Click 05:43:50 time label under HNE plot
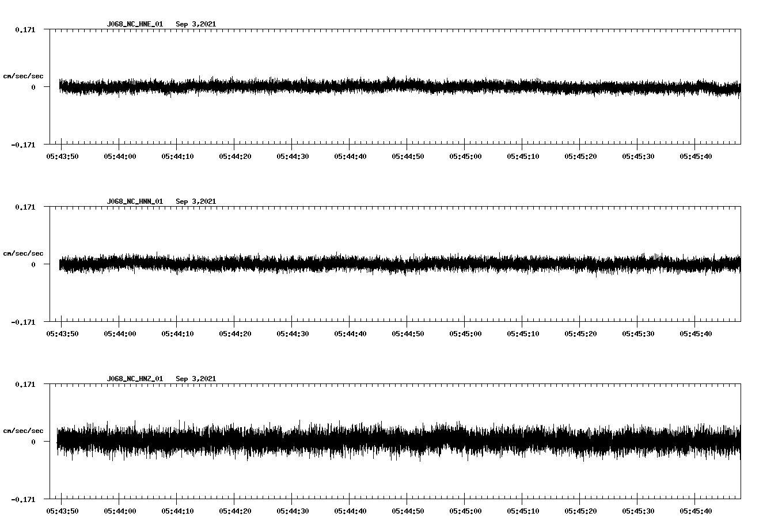The height and width of the screenshot is (532, 782). (62, 157)
